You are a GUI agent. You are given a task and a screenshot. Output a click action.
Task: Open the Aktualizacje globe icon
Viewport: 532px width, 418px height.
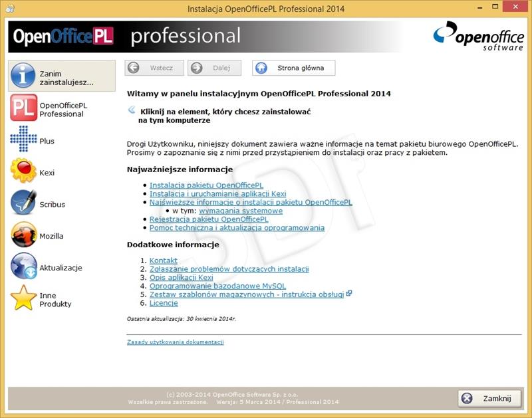tap(23, 266)
